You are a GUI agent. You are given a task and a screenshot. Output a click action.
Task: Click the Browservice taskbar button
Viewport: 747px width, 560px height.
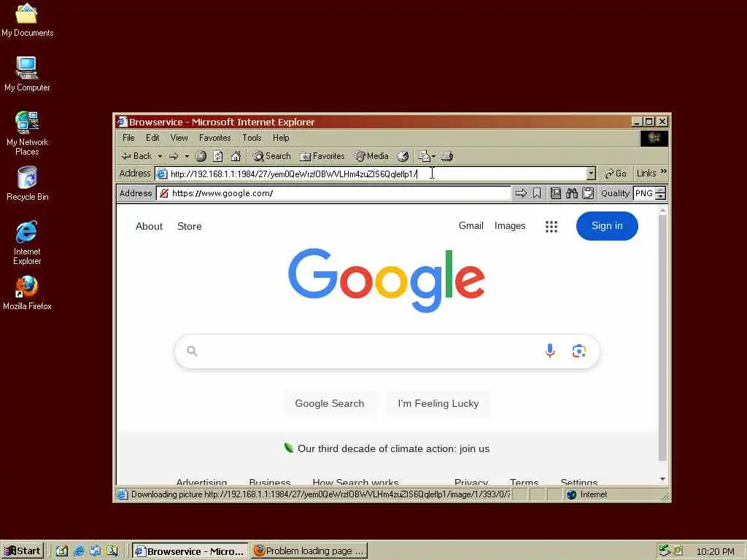coord(190,551)
